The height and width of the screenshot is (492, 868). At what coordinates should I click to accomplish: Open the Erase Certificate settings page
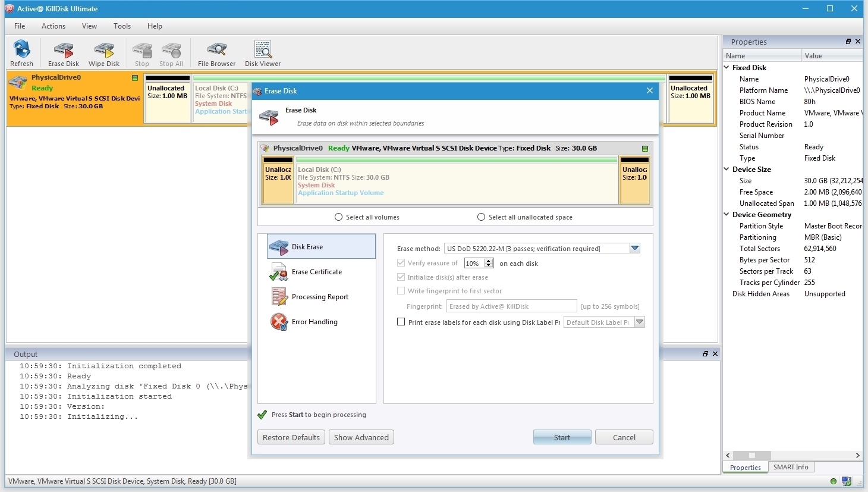tap(322, 272)
